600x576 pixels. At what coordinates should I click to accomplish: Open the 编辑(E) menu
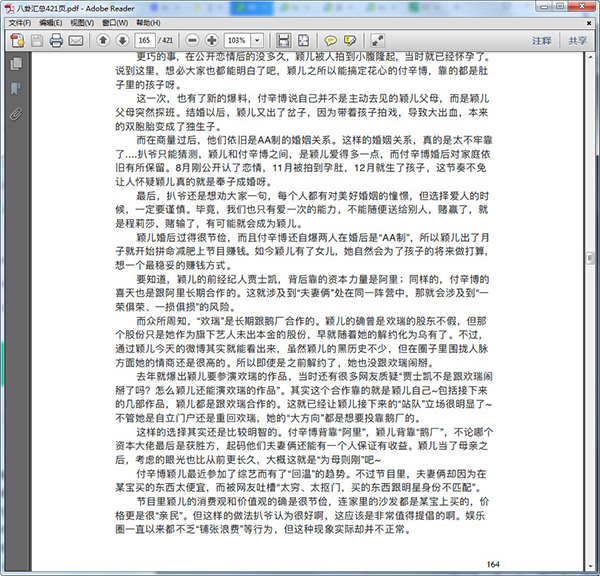pyautogui.click(x=51, y=23)
